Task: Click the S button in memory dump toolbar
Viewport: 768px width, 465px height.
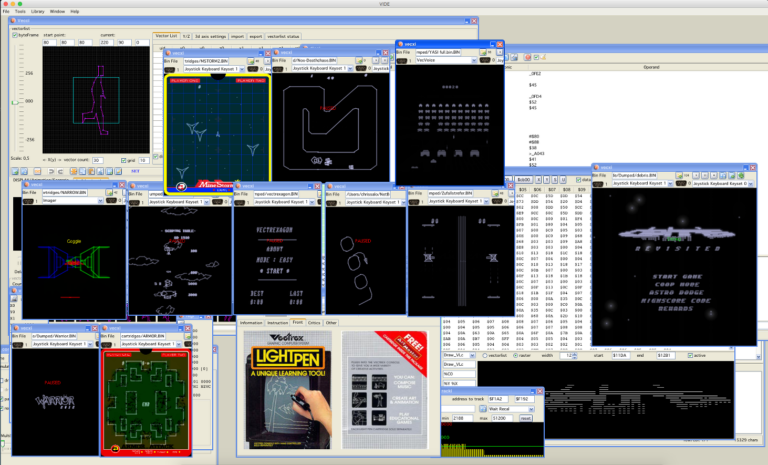Action: coord(554,180)
